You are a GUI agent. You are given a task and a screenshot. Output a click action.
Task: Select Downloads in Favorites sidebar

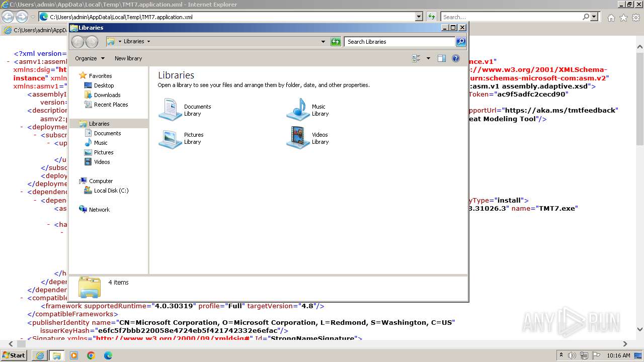click(107, 95)
